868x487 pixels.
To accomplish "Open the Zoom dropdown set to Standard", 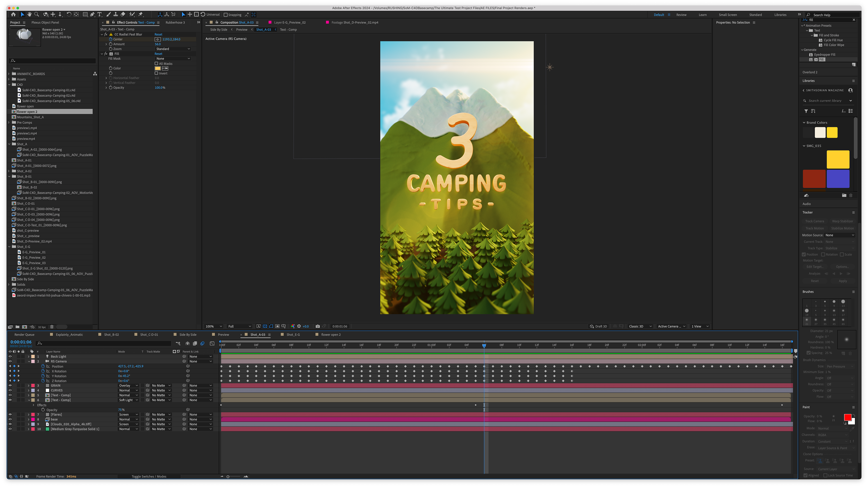I will 173,49.
